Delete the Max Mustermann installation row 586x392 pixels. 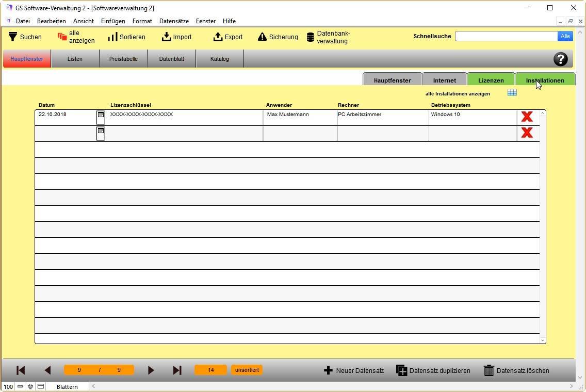(527, 117)
